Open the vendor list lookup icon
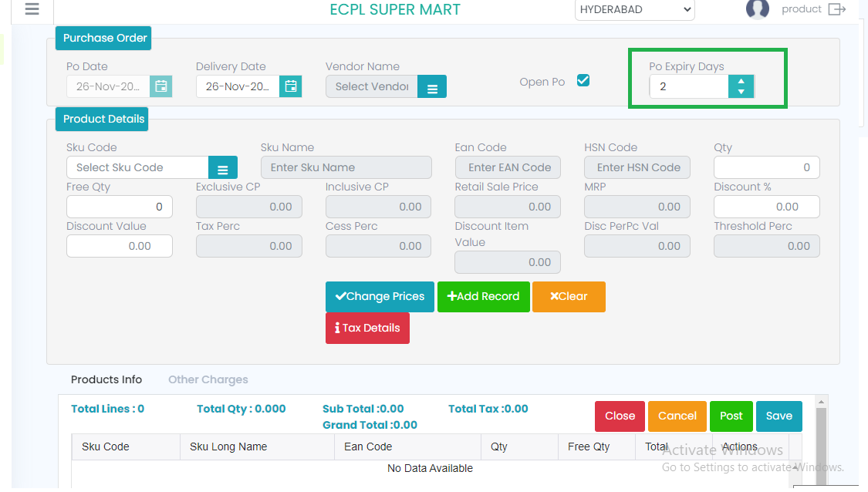 [x=432, y=87]
